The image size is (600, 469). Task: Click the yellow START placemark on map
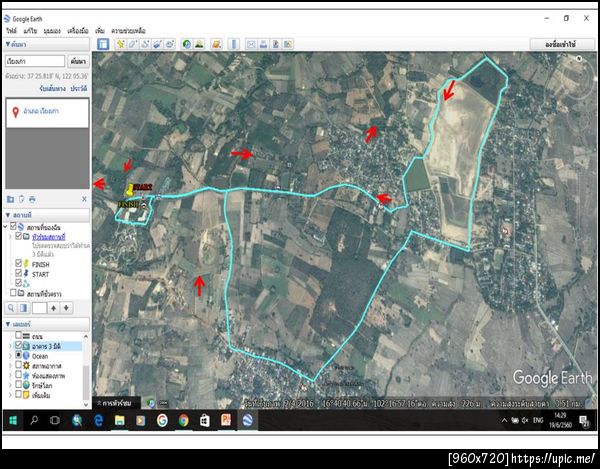(x=130, y=189)
